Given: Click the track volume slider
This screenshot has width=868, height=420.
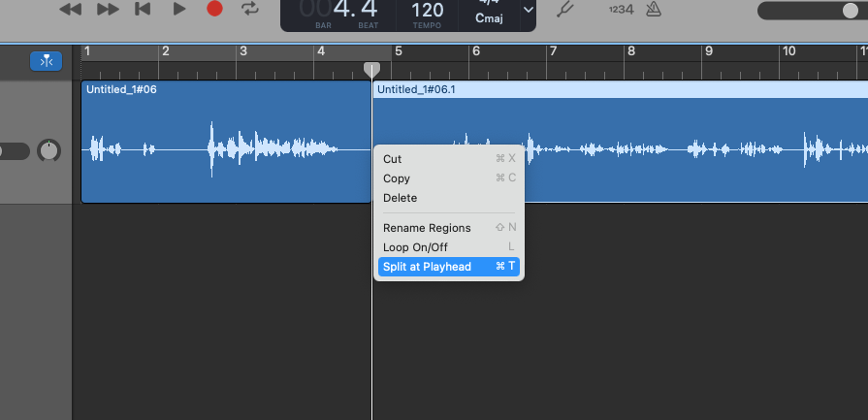Looking at the screenshot, I should coord(14,151).
